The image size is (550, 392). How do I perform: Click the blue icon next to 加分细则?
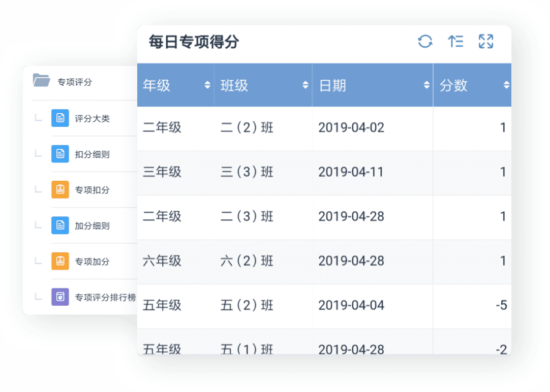(x=60, y=225)
